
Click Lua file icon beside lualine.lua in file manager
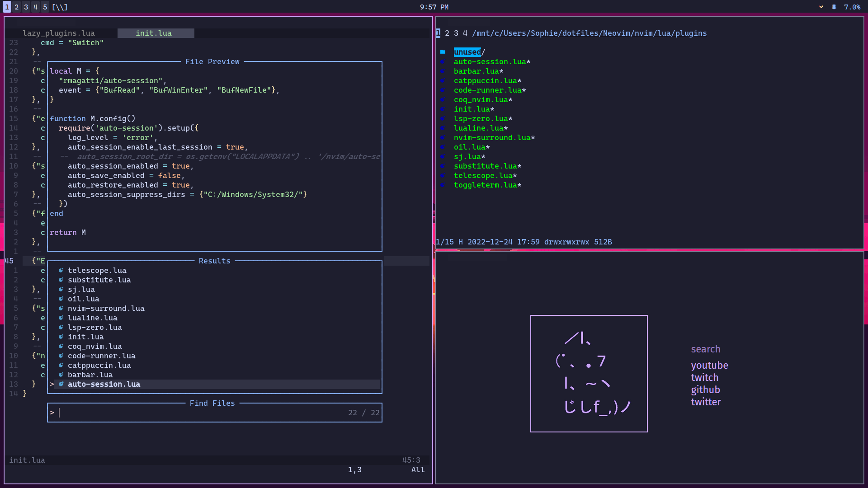[x=443, y=128]
